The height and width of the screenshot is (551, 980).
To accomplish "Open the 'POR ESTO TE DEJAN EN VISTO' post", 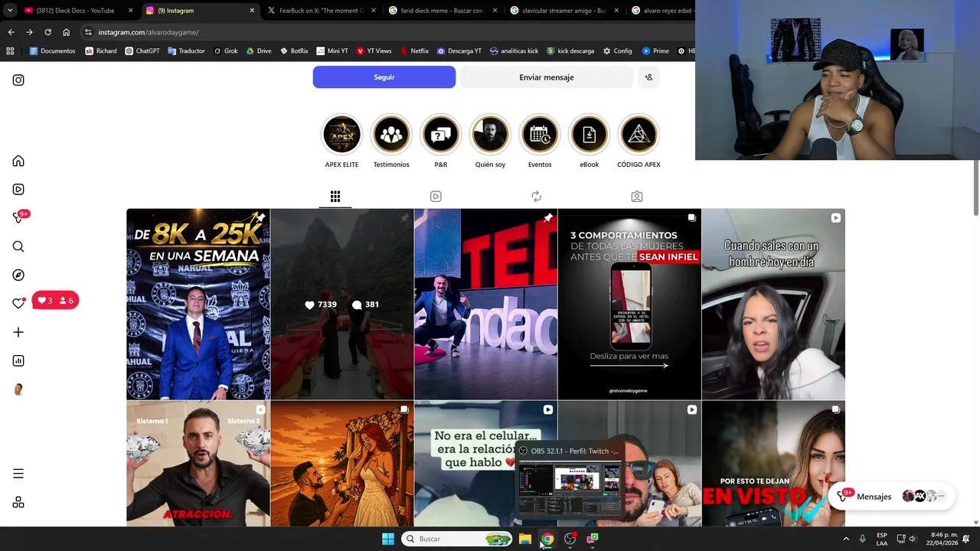I will tap(773, 464).
